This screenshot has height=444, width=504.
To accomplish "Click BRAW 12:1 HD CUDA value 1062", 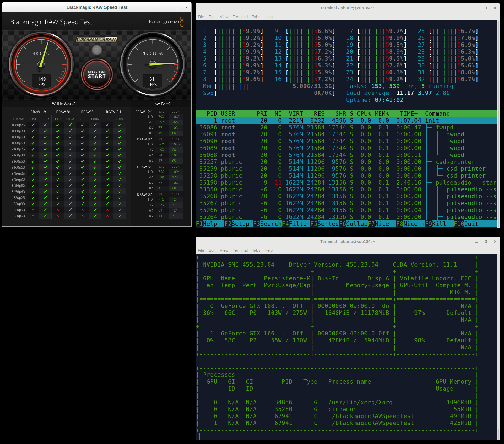I will click(176, 117).
